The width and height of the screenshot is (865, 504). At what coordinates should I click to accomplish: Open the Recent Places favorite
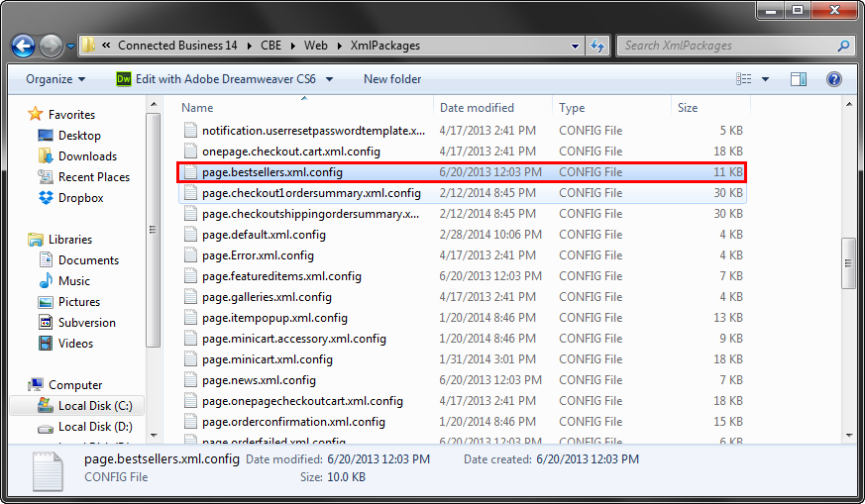[93, 177]
